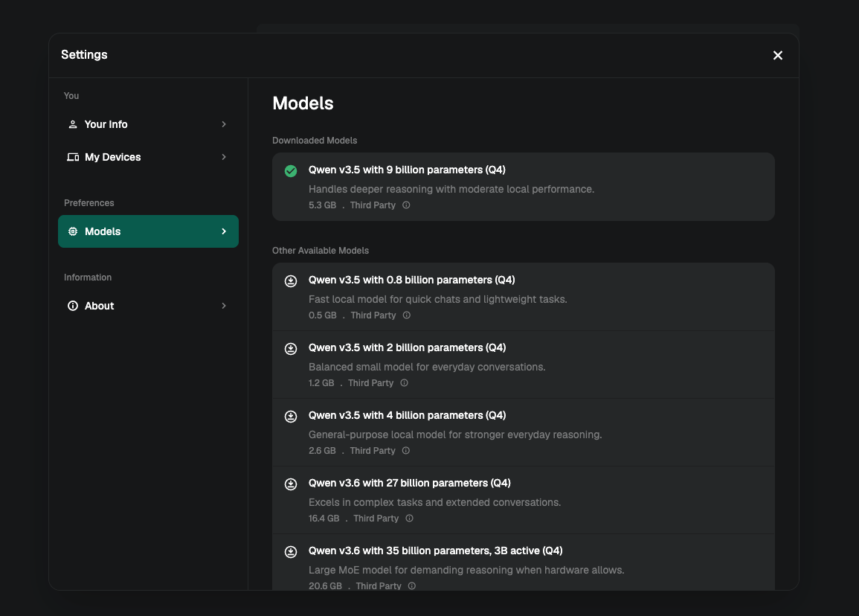This screenshot has height=616, width=859.
Task: Click the Models row chevron
Action: click(224, 231)
